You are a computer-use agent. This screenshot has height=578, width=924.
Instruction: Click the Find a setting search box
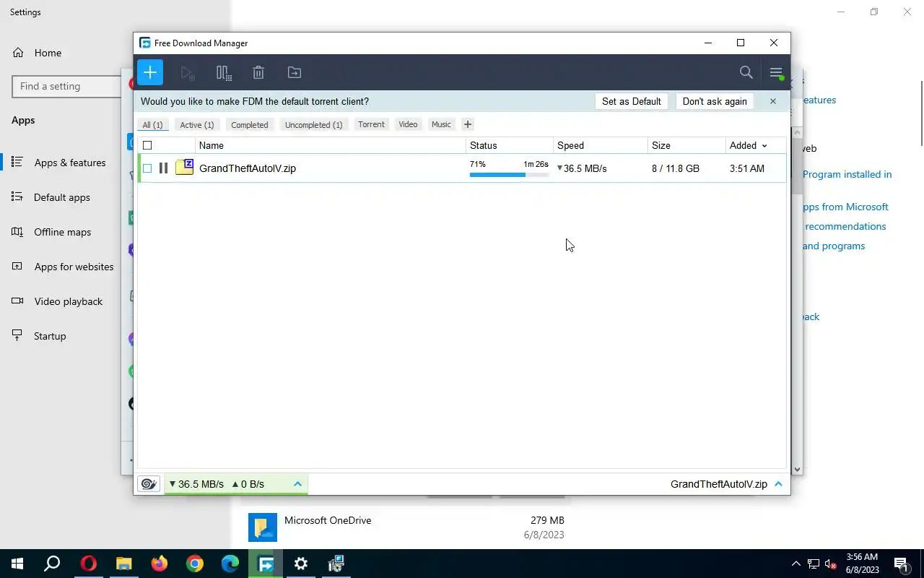(66, 86)
